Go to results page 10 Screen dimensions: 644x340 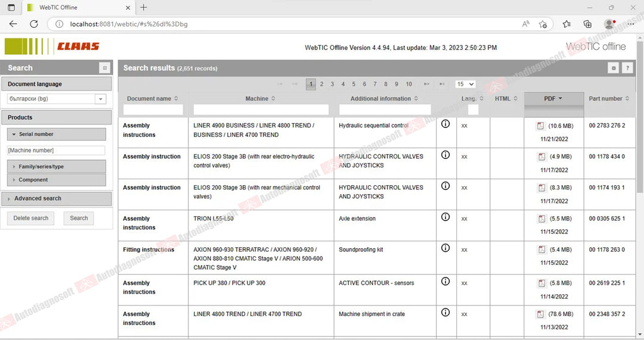click(x=408, y=84)
